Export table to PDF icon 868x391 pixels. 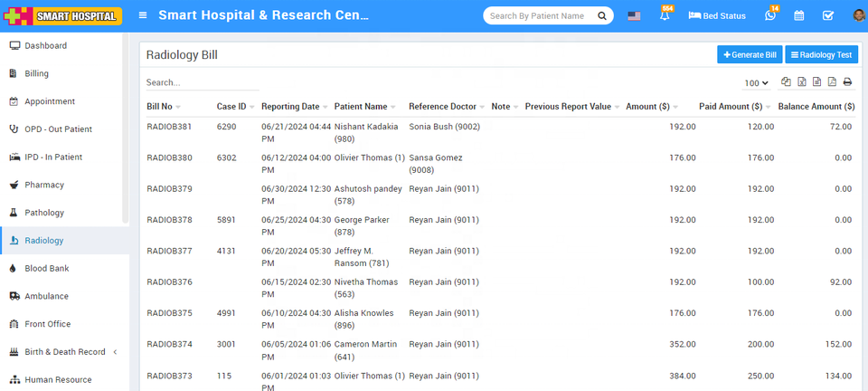click(832, 82)
